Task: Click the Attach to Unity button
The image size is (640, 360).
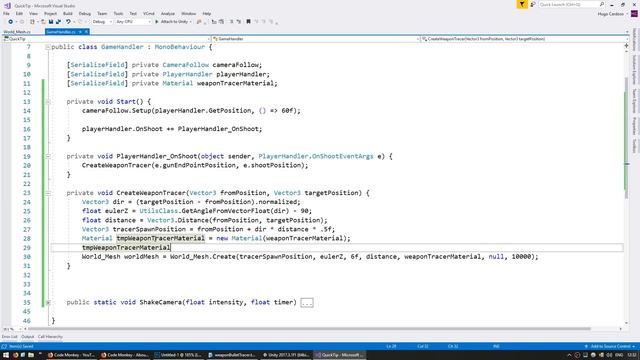Action: [x=173, y=22]
